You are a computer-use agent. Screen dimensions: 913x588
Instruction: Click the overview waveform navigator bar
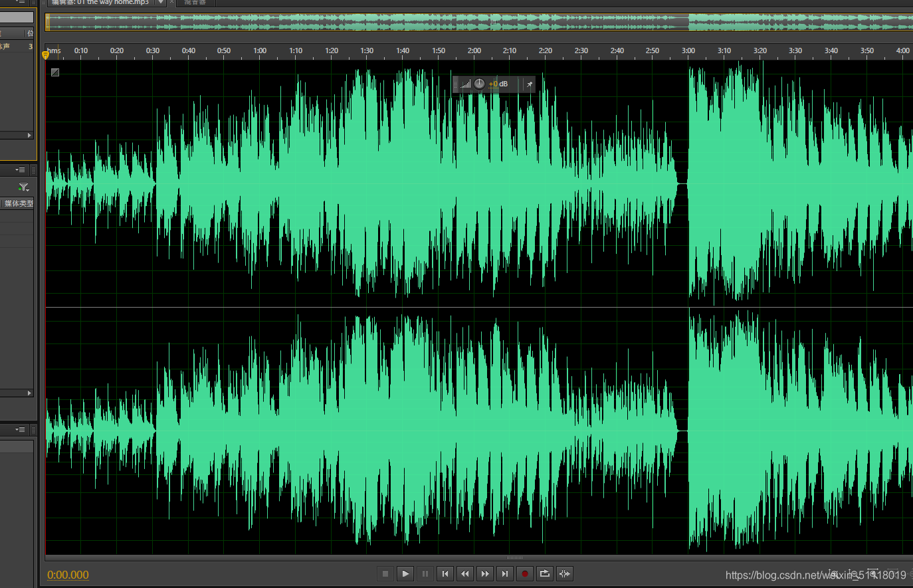click(479, 22)
